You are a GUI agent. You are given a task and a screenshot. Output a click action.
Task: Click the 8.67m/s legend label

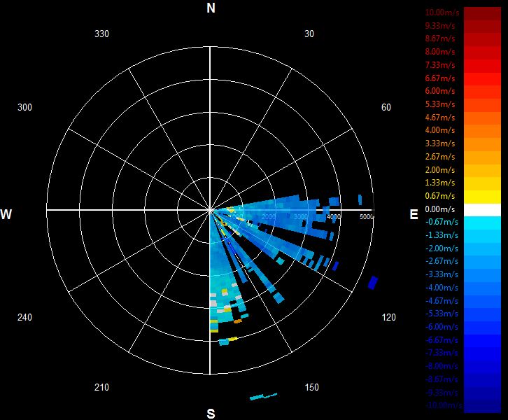pos(440,38)
